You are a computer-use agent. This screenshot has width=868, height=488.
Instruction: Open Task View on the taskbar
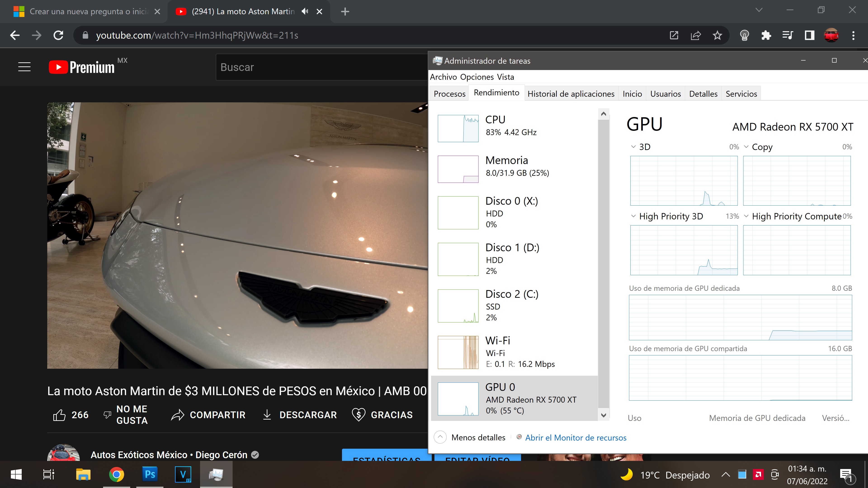(49, 474)
